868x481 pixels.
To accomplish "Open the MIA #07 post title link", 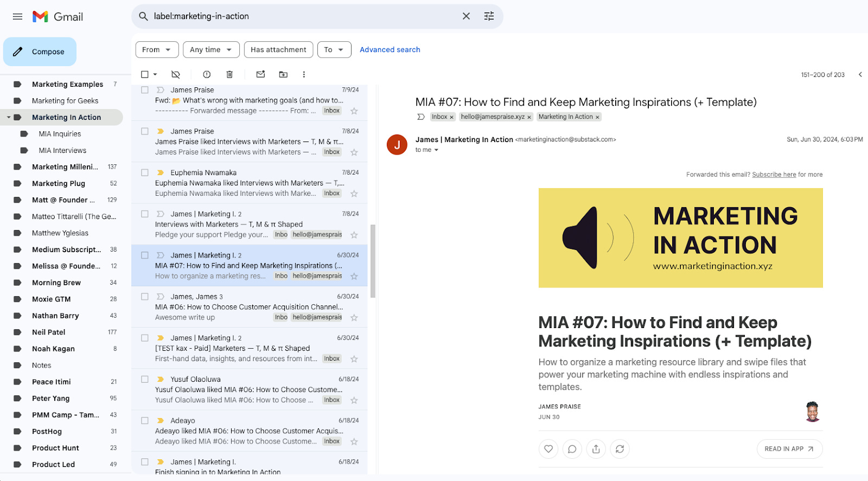I will [x=675, y=332].
